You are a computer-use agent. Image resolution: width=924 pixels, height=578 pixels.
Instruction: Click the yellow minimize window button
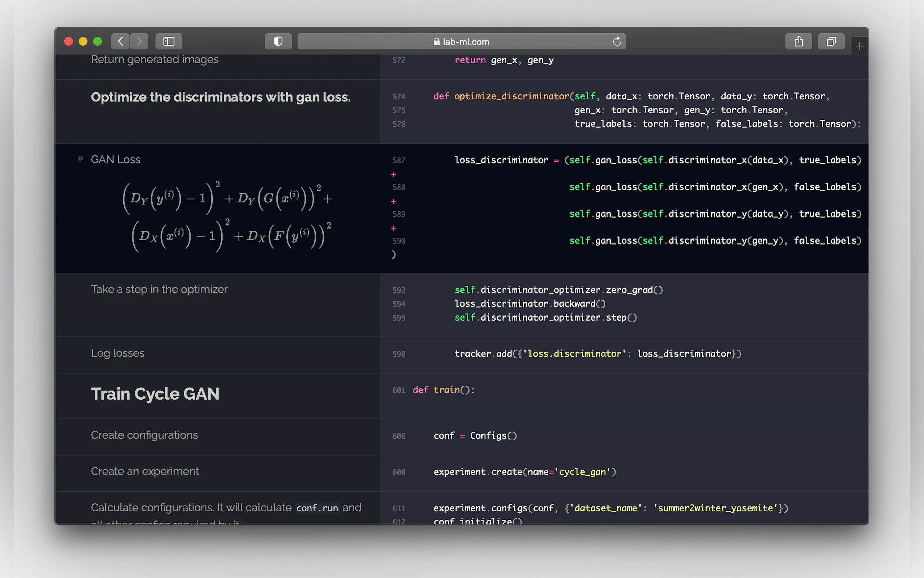[x=83, y=41]
